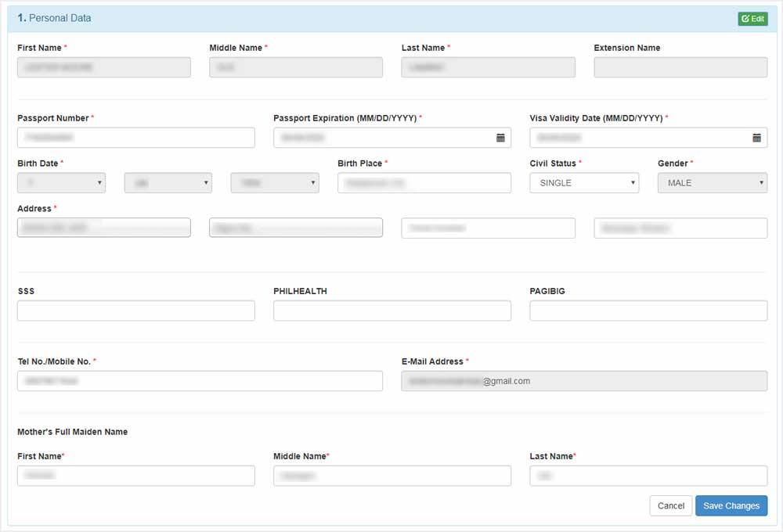Expand the birth year dropdown

274,182
